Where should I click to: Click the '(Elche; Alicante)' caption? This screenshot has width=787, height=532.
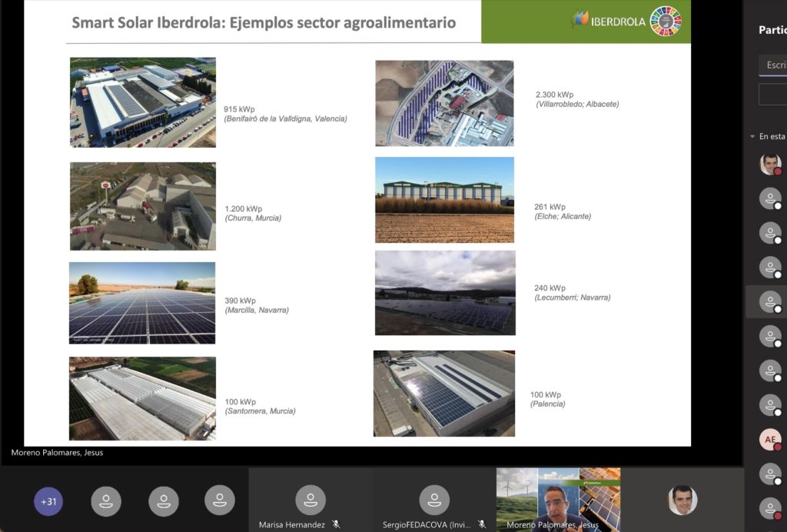click(x=563, y=216)
